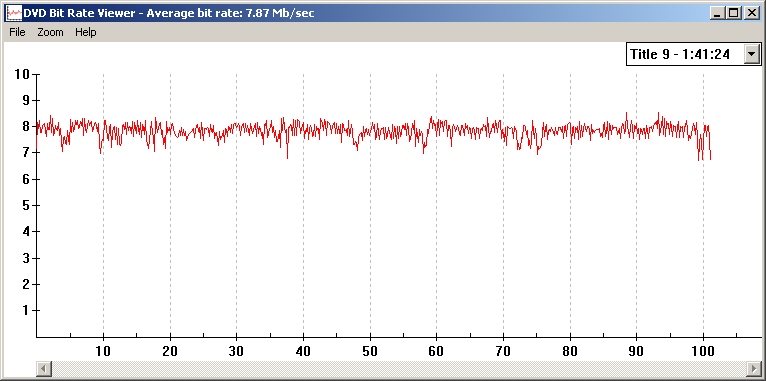Click the x-axis label 100
This screenshot has height=381, width=766.
point(703,351)
